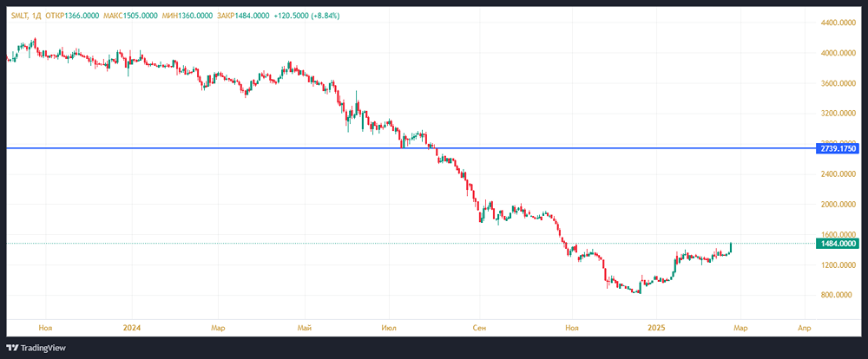Click the 800.0000 price scale label
Viewport: 868px width, 359px height.
point(838,296)
